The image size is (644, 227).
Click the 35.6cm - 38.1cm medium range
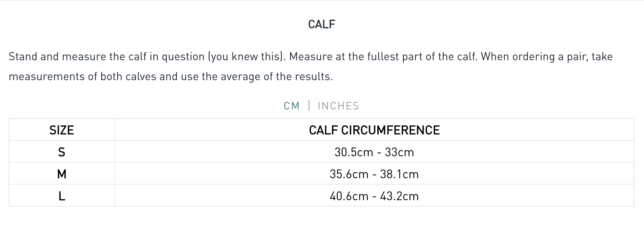(374, 174)
